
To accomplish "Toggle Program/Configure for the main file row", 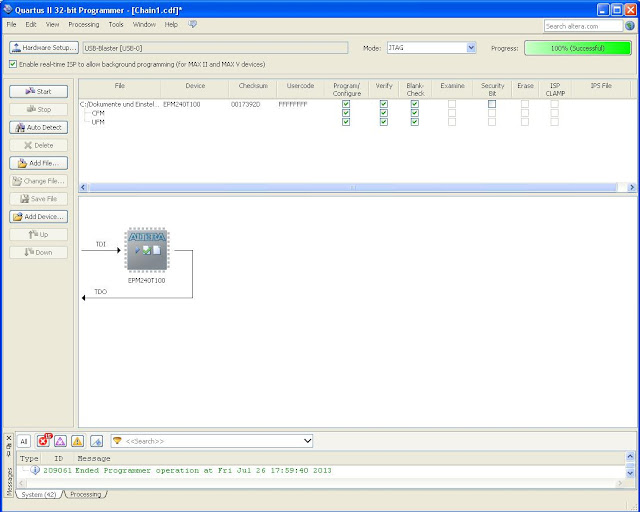I will pos(346,104).
